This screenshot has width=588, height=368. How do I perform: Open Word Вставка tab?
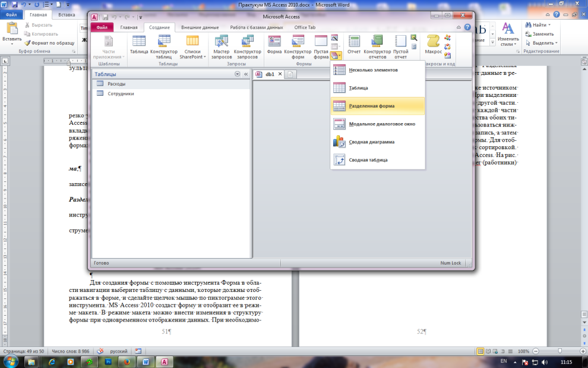click(67, 15)
